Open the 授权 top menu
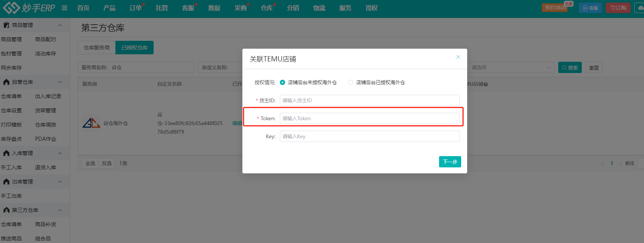This screenshot has height=243, width=644. [x=372, y=8]
